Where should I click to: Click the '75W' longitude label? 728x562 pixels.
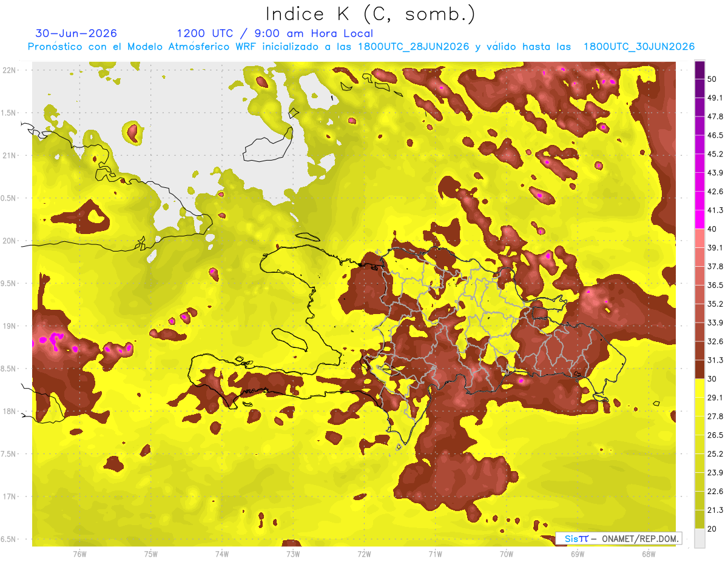coord(151,554)
